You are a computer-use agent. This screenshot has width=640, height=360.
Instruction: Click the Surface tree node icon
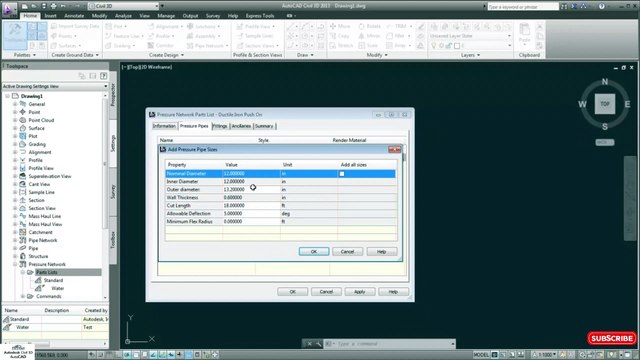point(23,128)
